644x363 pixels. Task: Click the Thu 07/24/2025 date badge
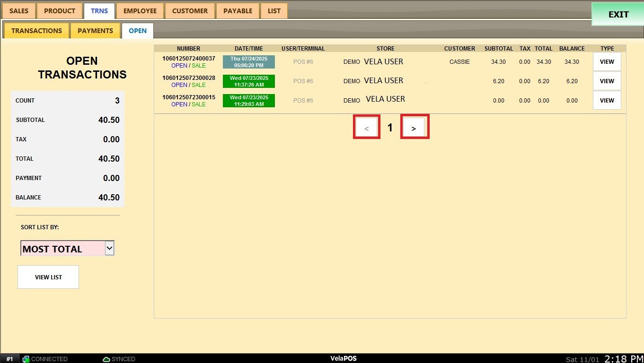248,62
